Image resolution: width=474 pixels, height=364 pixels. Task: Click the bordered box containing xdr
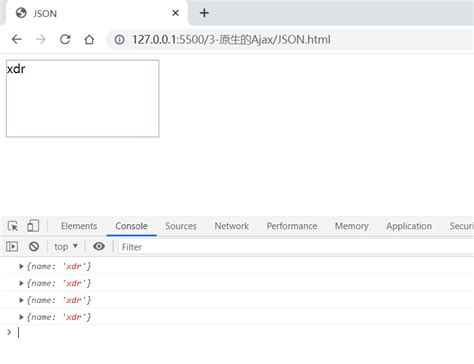click(x=83, y=99)
